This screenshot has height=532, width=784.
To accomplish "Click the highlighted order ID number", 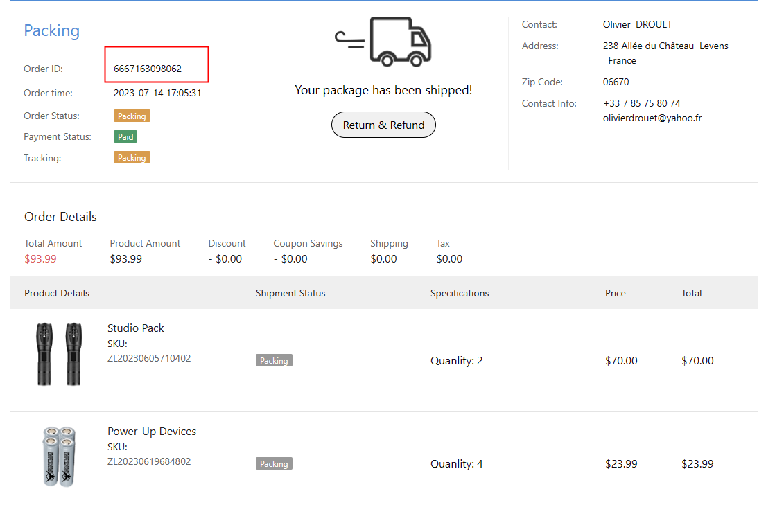I will (x=148, y=69).
